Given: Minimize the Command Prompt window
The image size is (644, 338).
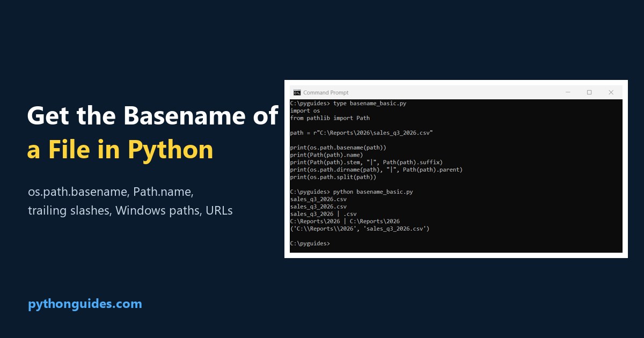Looking at the screenshot, I should (x=568, y=92).
